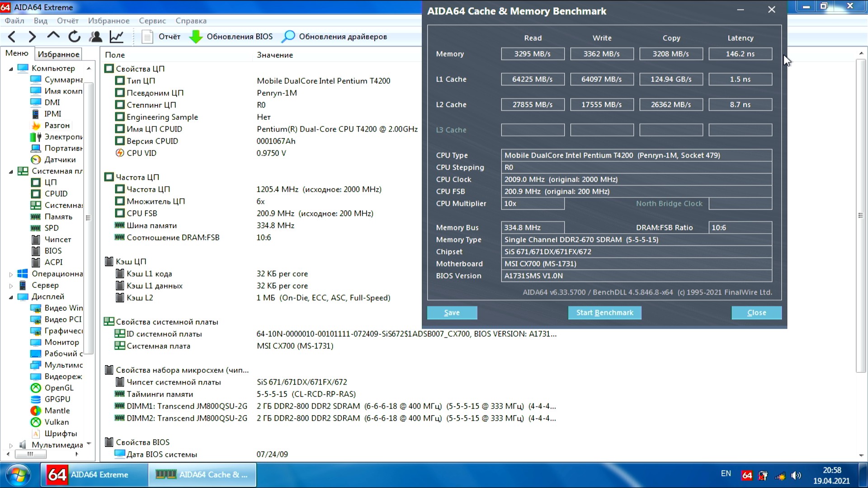Click the main panel vertical scrollbar
The width and height of the screenshot is (868, 488).
pos(860,216)
